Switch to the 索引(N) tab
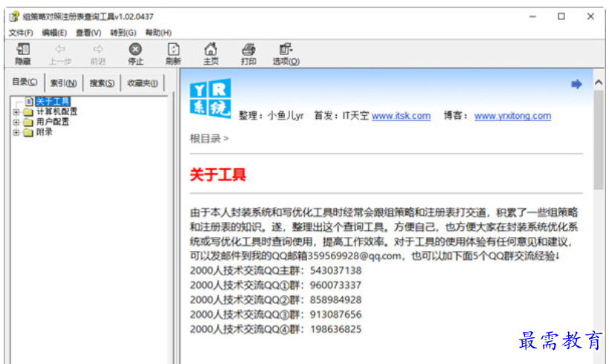This screenshot has width=609, height=364. (x=64, y=83)
